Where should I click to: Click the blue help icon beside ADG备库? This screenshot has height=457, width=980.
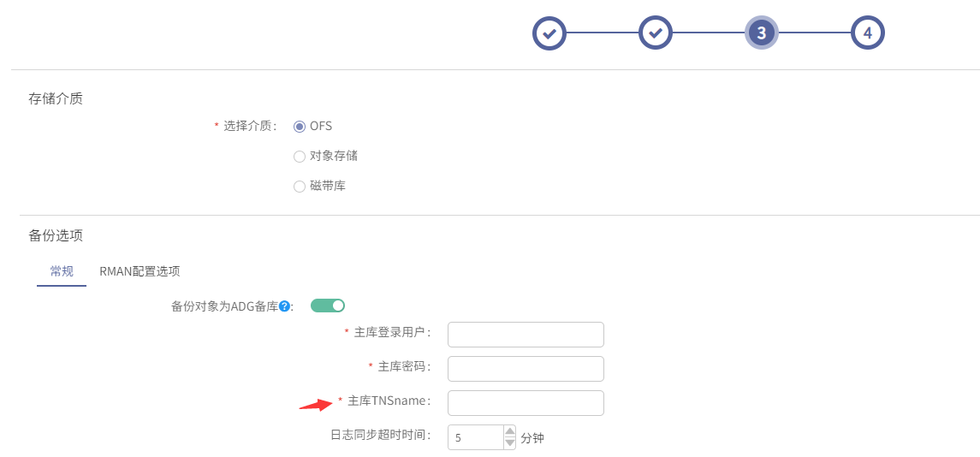pyautogui.click(x=284, y=306)
